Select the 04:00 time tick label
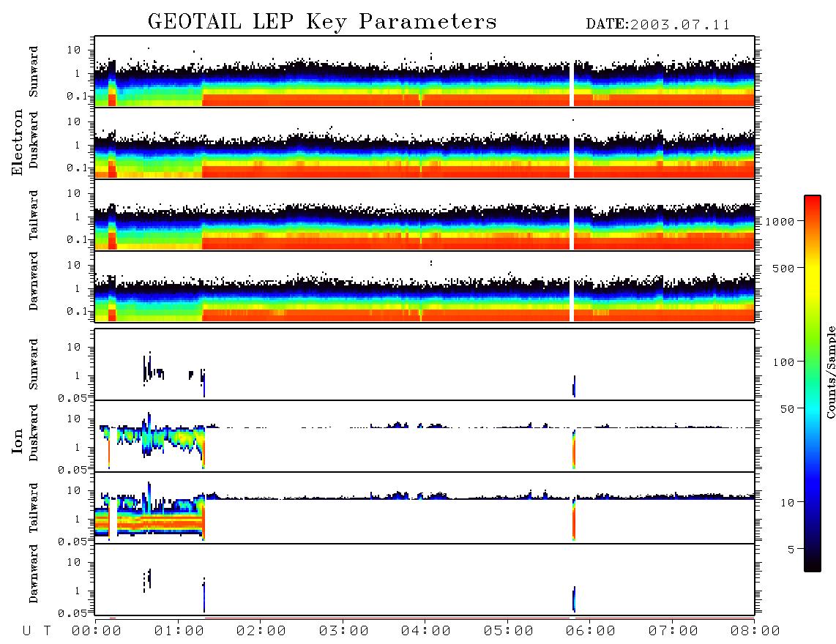The image size is (836, 644). 425,632
